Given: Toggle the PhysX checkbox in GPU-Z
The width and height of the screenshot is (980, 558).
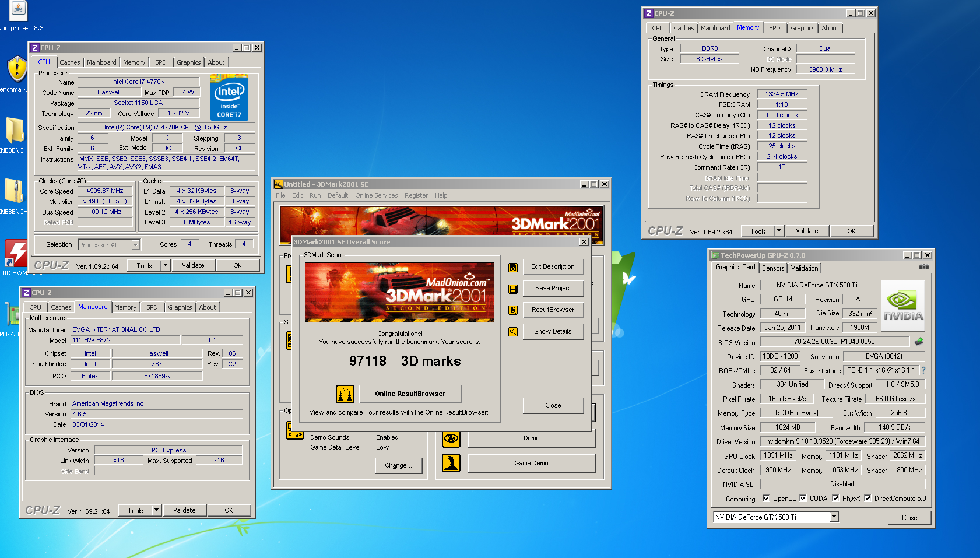Looking at the screenshot, I should 835,499.
